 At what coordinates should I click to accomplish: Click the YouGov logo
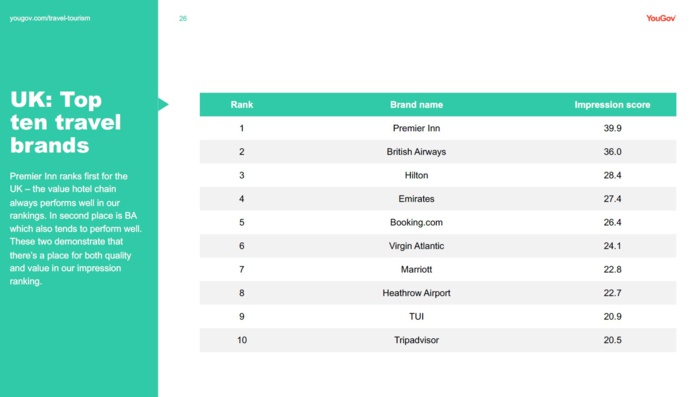pos(660,18)
